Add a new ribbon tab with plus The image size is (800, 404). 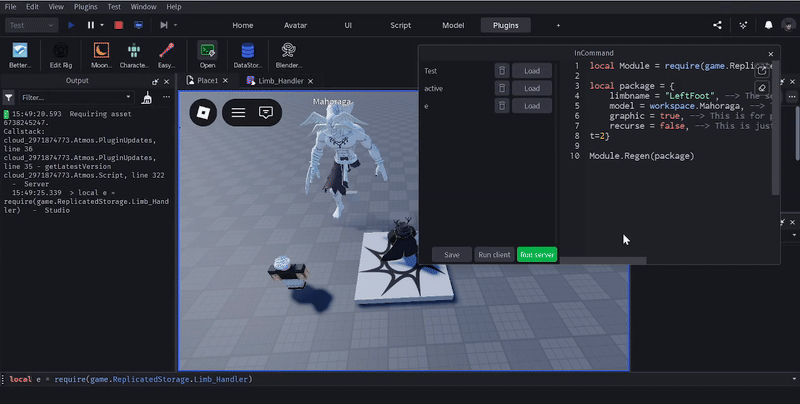point(558,25)
